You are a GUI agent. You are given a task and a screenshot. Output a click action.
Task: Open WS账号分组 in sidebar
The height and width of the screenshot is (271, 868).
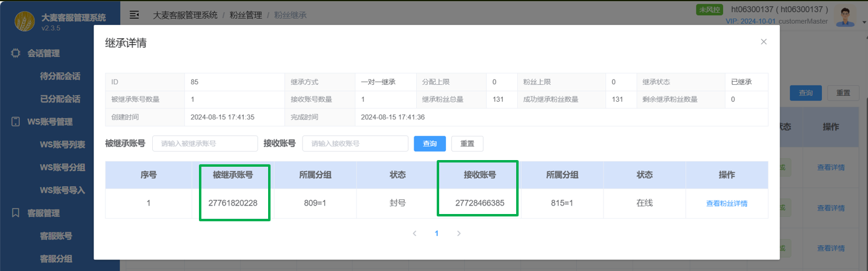click(62, 167)
